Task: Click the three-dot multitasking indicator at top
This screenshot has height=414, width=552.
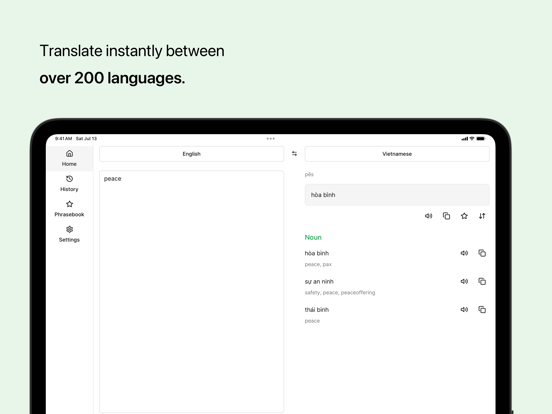Action: pyautogui.click(x=270, y=139)
